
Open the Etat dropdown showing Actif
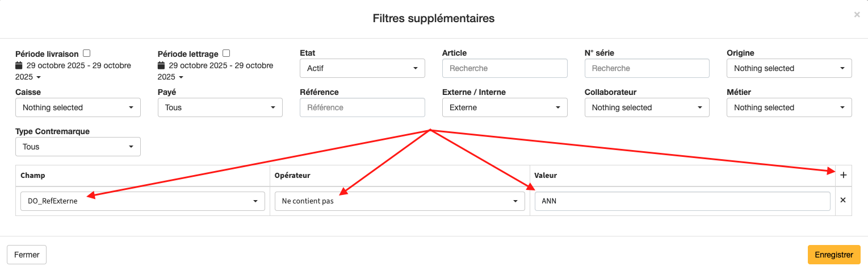click(362, 68)
